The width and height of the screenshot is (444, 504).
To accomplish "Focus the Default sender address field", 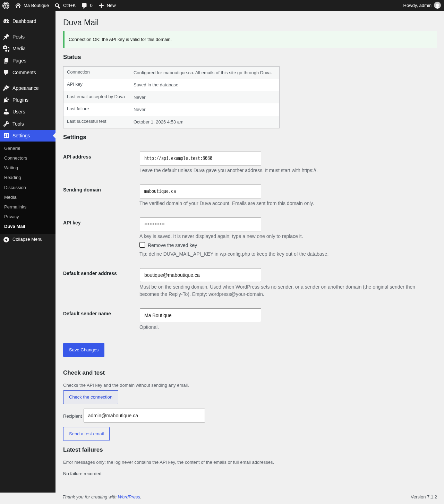I will coord(200,275).
